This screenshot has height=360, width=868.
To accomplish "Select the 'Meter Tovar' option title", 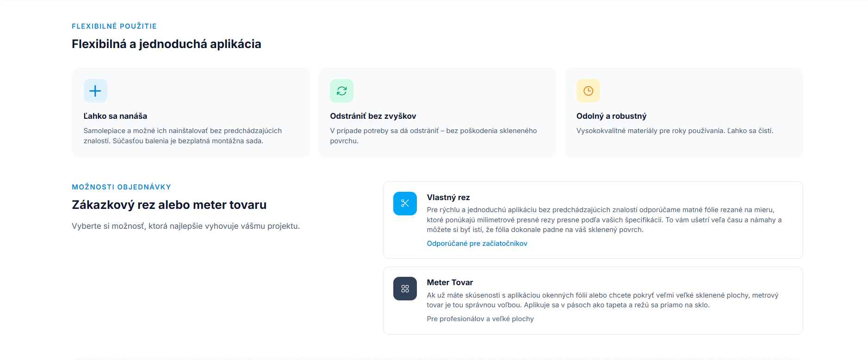I will (450, 282).
